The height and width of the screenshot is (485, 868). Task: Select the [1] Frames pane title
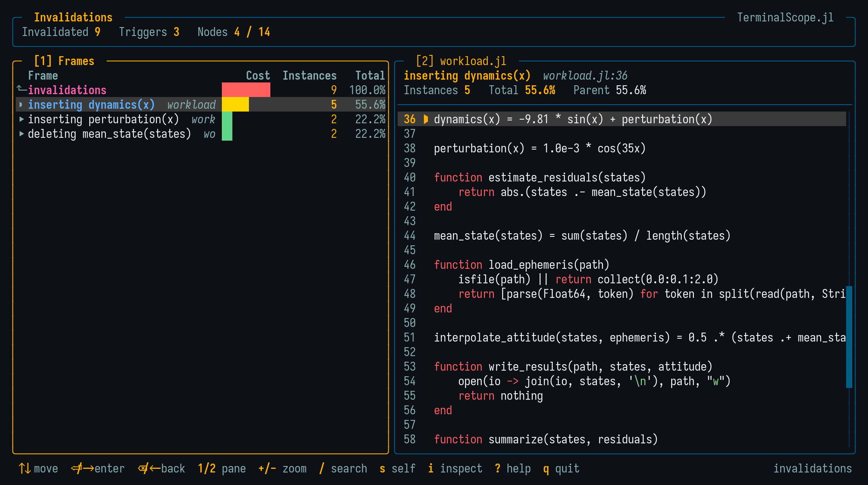pos(64,61)
